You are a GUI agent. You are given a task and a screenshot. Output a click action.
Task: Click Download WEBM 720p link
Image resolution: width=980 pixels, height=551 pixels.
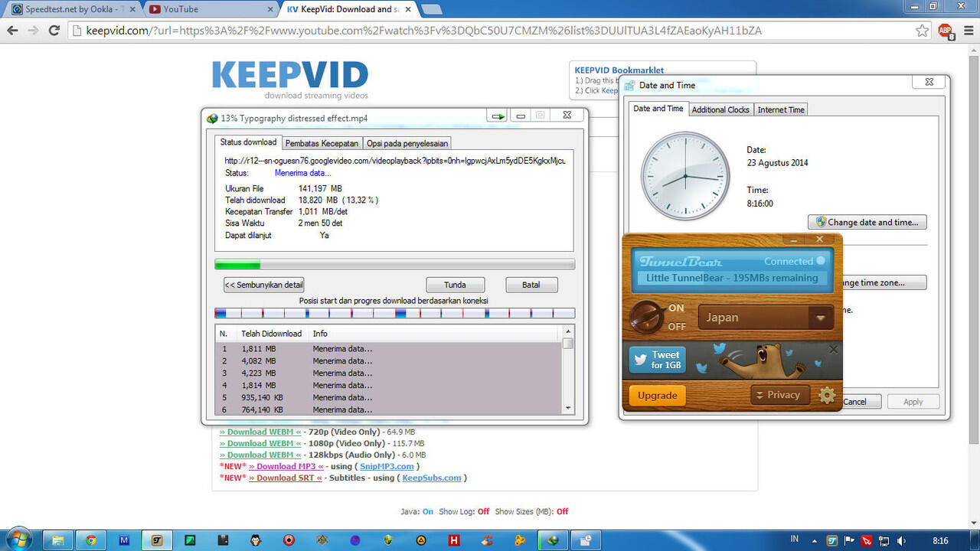click(x=260, y=432)
